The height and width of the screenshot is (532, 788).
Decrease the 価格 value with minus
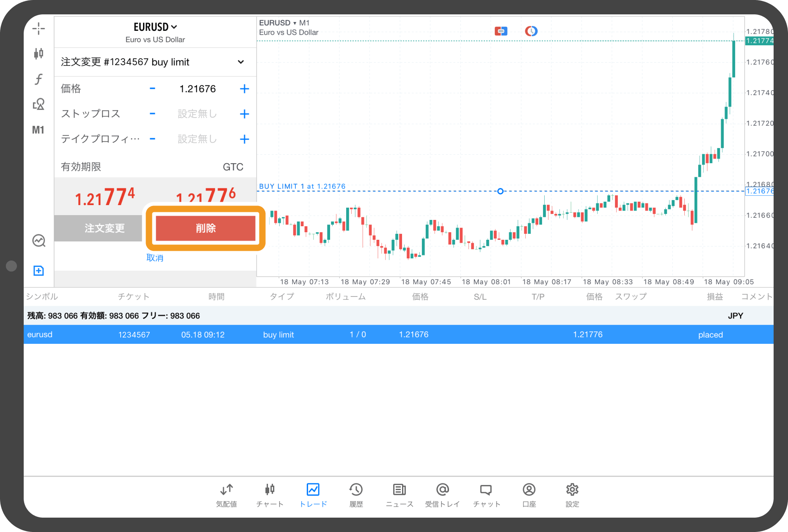point(152,89)
